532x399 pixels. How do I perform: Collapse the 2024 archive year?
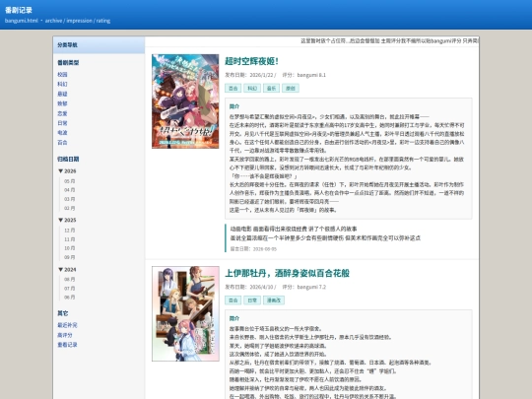click(x=67, y=269)
